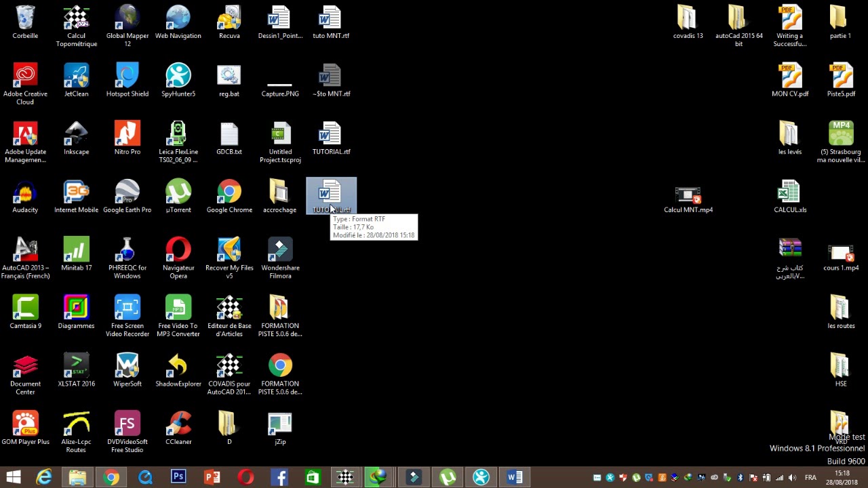Open GOM Player Plus

(x=25, y=428)
